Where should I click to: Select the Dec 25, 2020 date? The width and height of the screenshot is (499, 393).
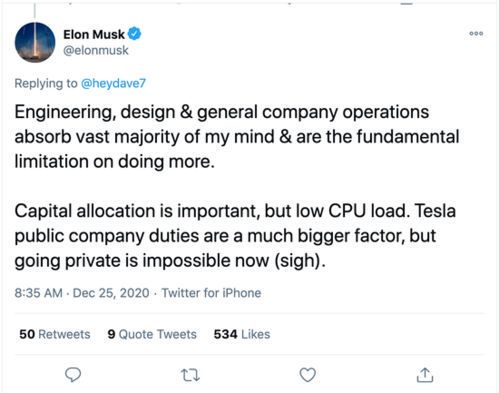coord(111,293)
